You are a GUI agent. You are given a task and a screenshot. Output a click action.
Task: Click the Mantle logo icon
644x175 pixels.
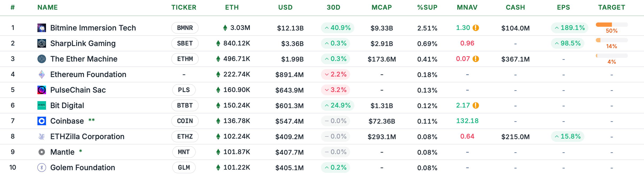42,152
